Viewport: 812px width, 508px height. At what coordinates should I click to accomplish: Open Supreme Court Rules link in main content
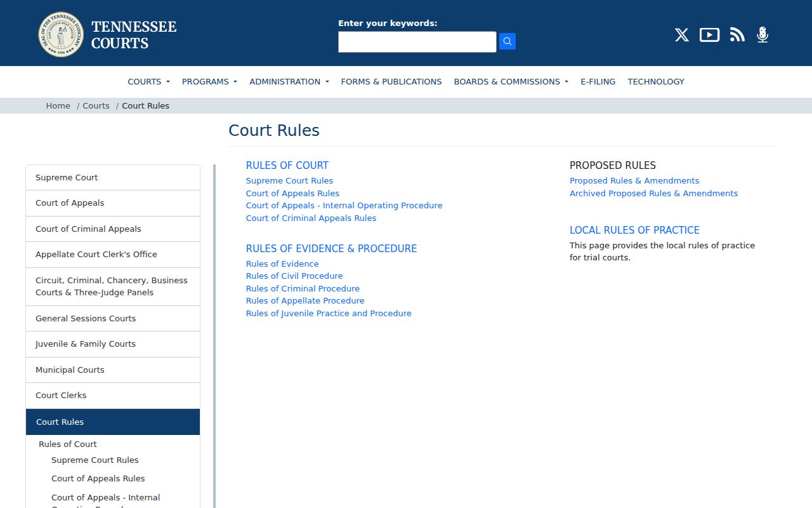(x=289, y=181)
